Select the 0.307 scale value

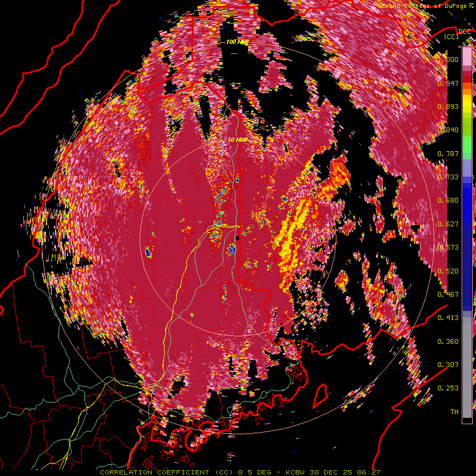(x=448, y=365)
